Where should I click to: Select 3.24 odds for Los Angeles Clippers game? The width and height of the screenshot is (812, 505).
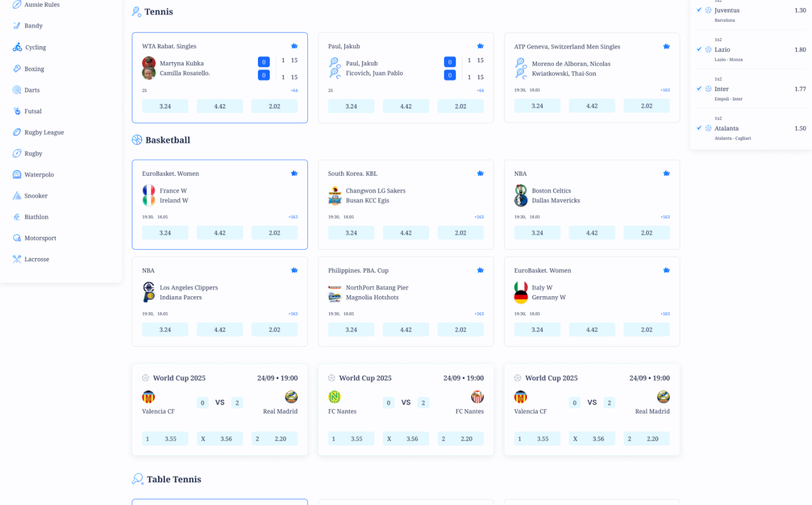point(165,330)
